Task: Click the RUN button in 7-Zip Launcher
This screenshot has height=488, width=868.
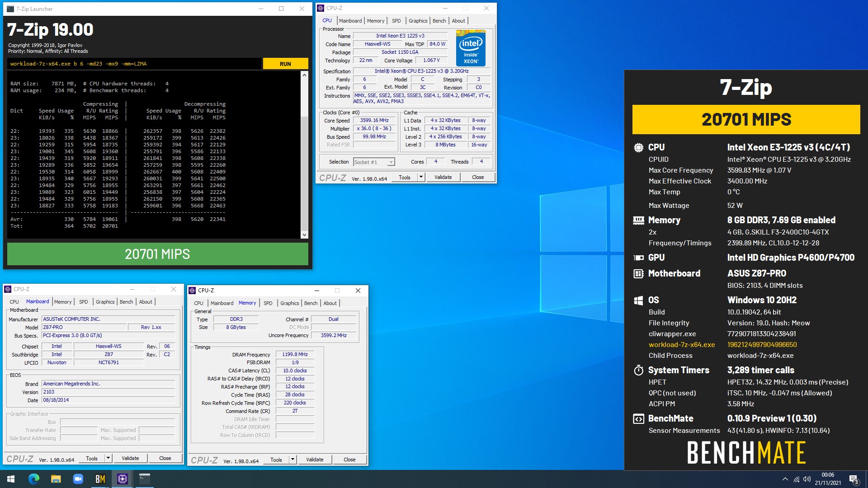Action: click(285, 64)
